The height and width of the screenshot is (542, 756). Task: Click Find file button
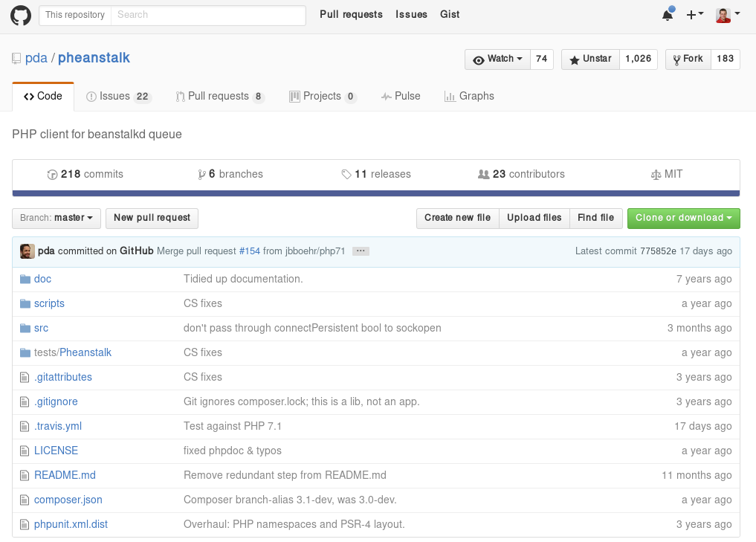(596, 218)
